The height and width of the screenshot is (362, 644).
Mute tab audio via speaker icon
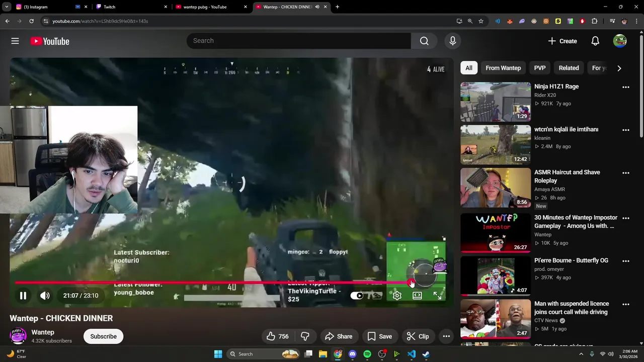click(x=317, y=7)
